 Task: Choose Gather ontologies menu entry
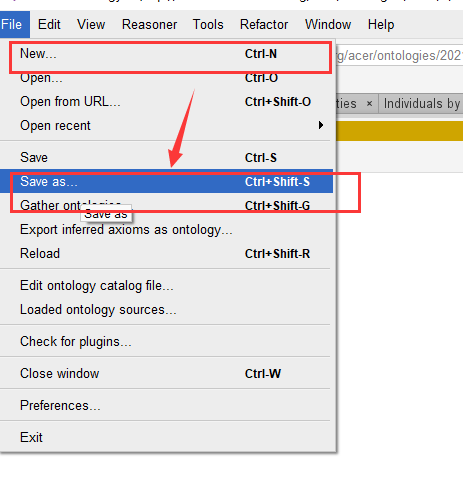click(x=166, y=205)
